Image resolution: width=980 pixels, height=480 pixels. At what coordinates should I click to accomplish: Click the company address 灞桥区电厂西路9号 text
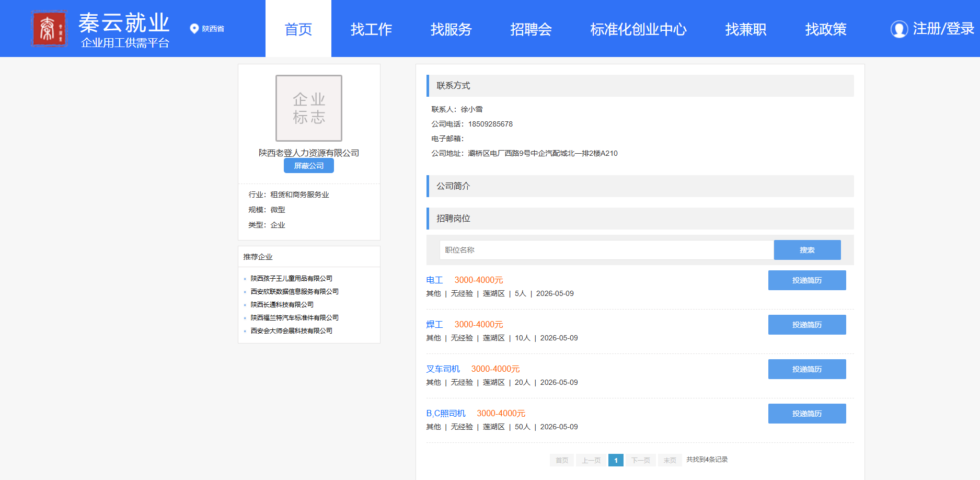(x=543, y=153)
